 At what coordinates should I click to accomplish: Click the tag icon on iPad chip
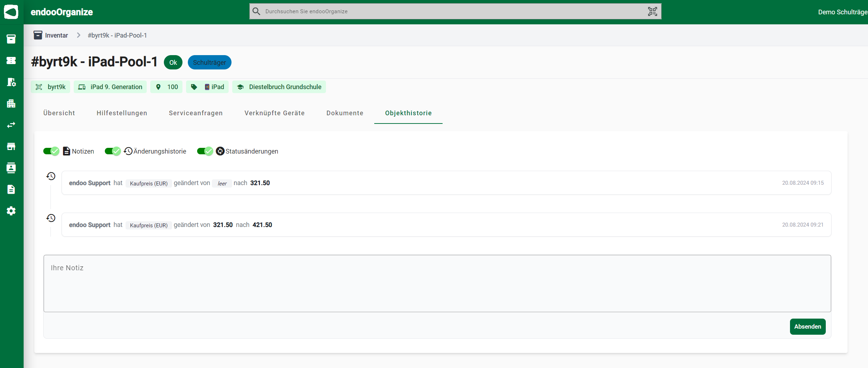coord(194,87)
